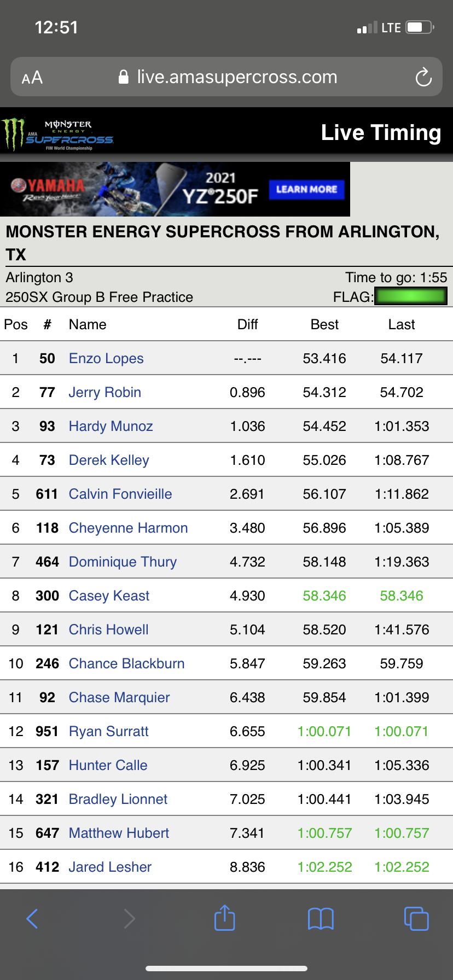Open Enzo Lopes rider details
This screenshot has height=980, width=453.
point(106,358)
